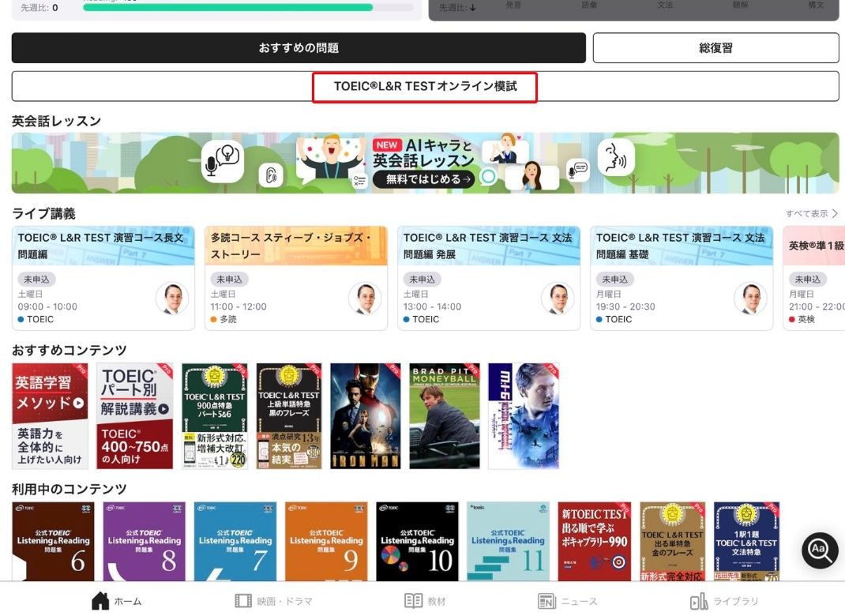Viewport: 845px width, 616px height.
Task: Expand ライブ講義 with すべて表示 chevron
Action: pyautogui.click(x=812, y=213)
